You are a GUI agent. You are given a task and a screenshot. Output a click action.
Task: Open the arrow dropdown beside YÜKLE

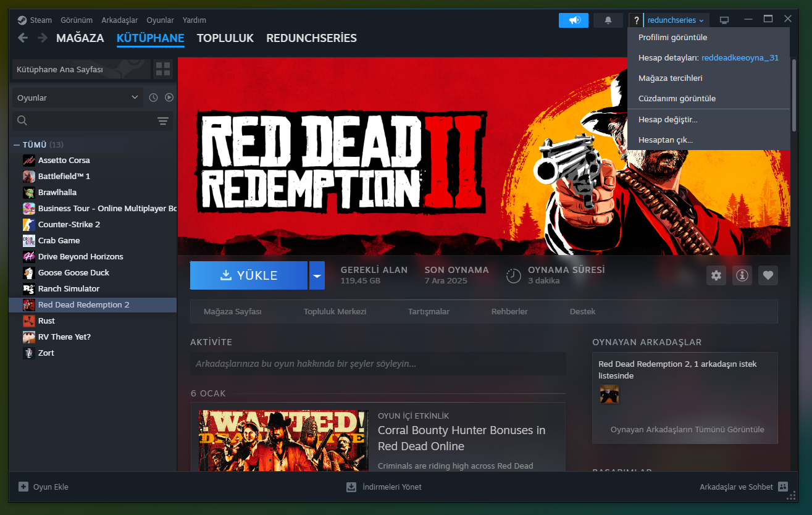point(317,275)
